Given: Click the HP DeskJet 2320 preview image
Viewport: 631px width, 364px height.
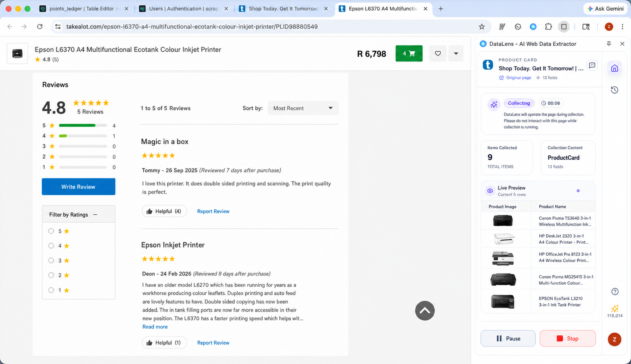Looking at the screenshot, I should point(504,239).
